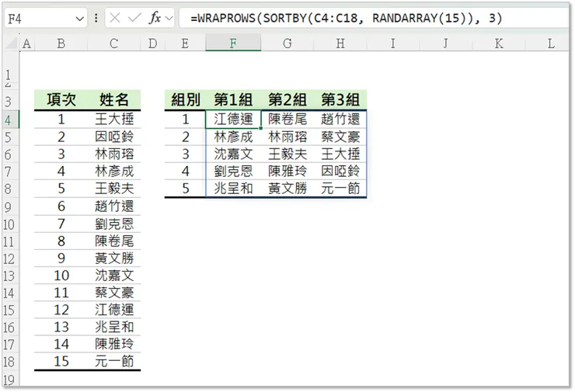This screenshot has width=575, height=392.
Task: Click header cell 姓名
Action: tap(114, 99)
